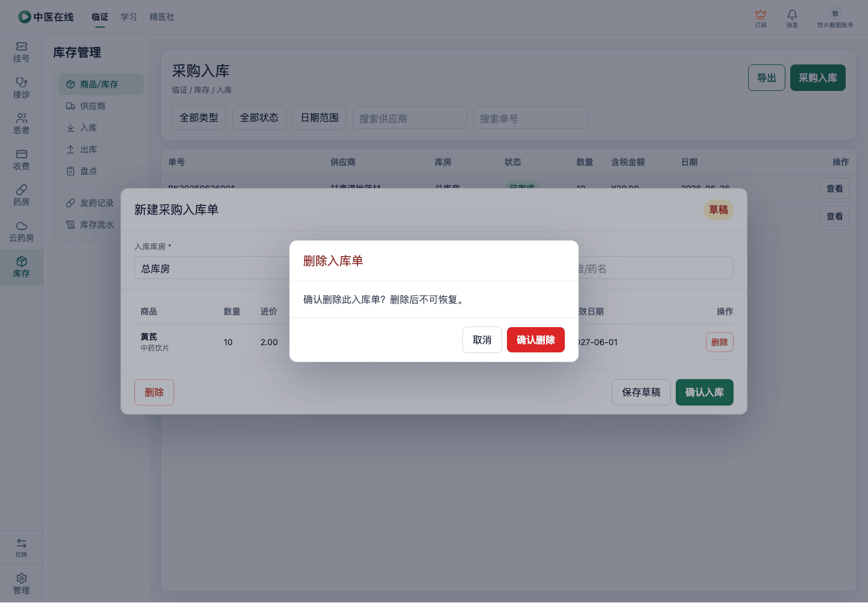Open 盘点 inventory count menu item

click(101, 171)
